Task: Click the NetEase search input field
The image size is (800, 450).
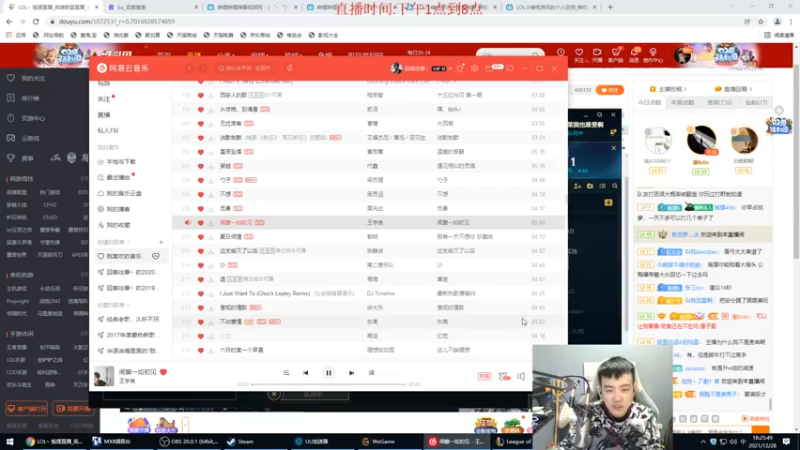Action: click(246, 68)
